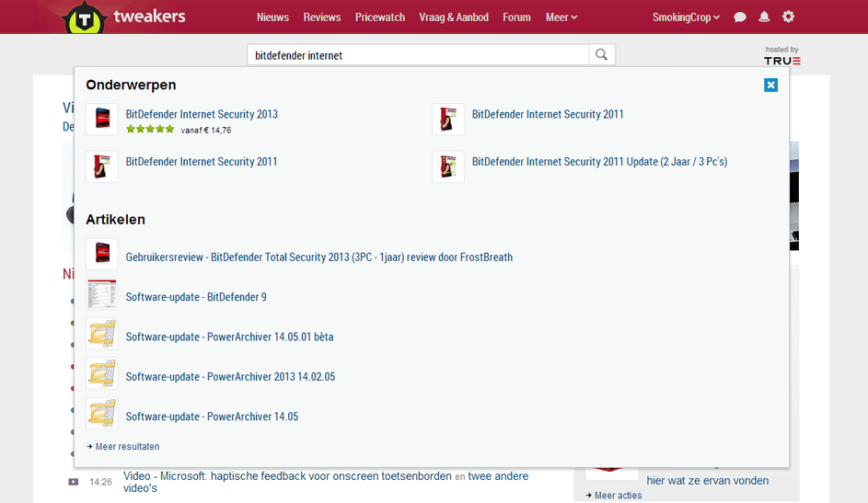The width and height of the screenshot is (868, 503).
Task: Click the PowerArchiver 2013 14.02.05 folder icon
Action: coord(102,373)
